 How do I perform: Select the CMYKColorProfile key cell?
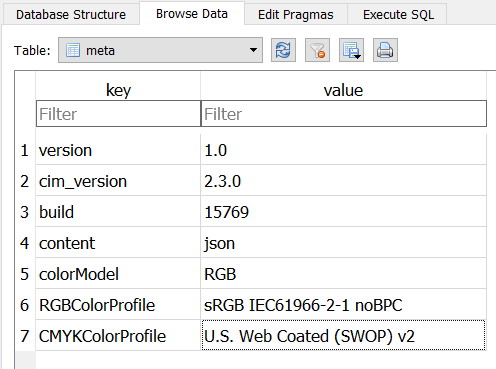(118, 335)
